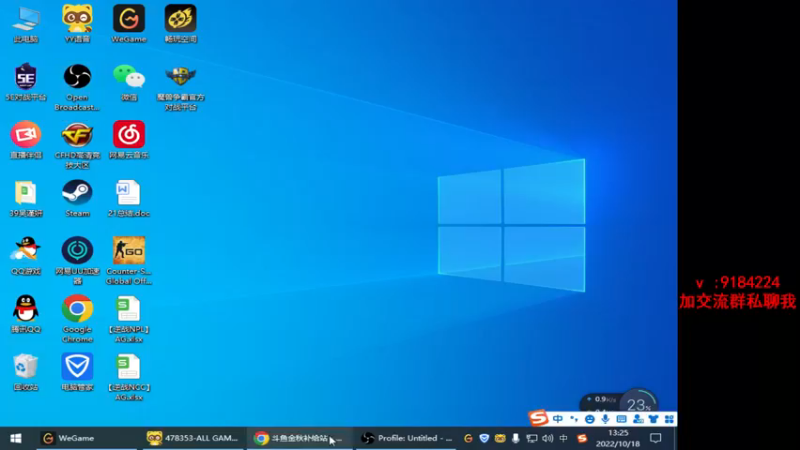Open the volume speaker tray icon
Image resolution: width=800 pixels, height=450 pixels.
click(547, 438)
